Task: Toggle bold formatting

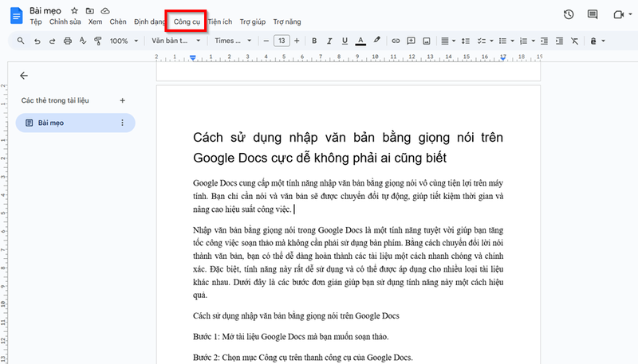Action: (x=314, y=41)
